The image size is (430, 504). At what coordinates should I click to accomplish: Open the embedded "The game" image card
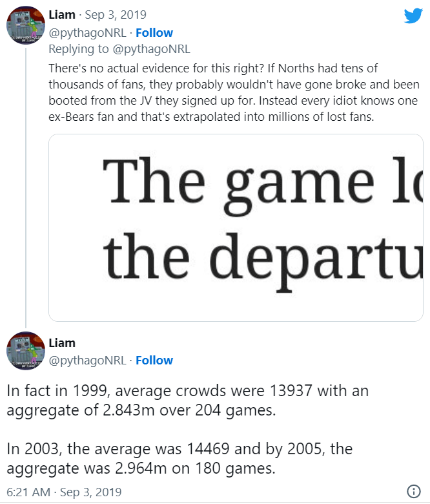tap(236, 227)
